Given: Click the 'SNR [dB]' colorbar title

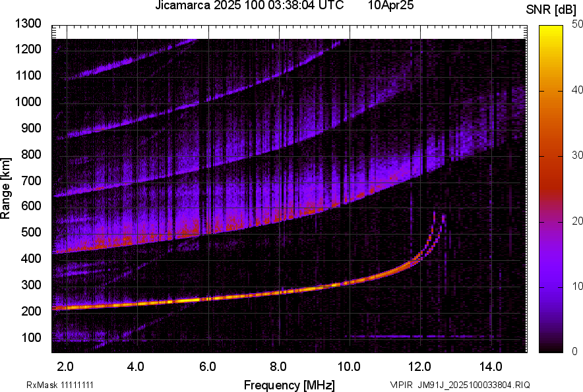Looking at the screenshot, I should [551, 10].
